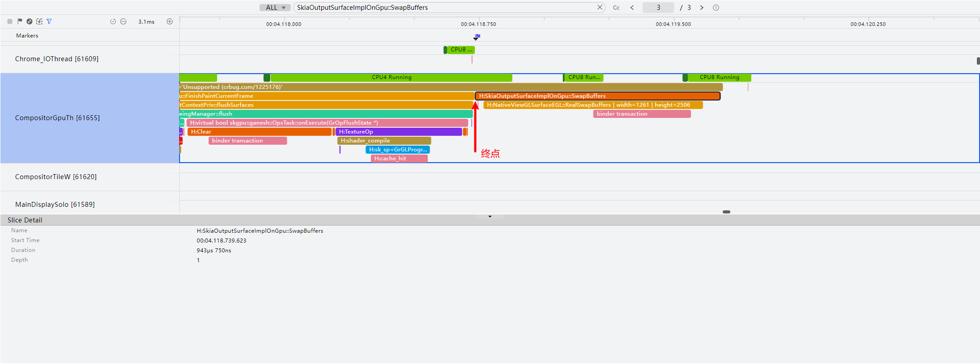980x364 pixels.
Task: Zoom in with the plus circle icon
Action: (170, 21)
